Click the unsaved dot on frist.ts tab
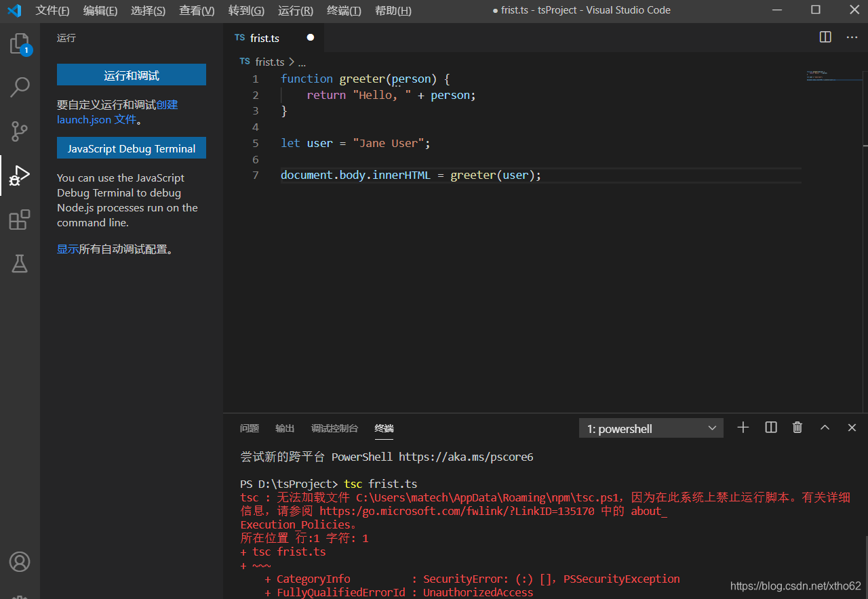The image size is (868, 599). point(311,38)
